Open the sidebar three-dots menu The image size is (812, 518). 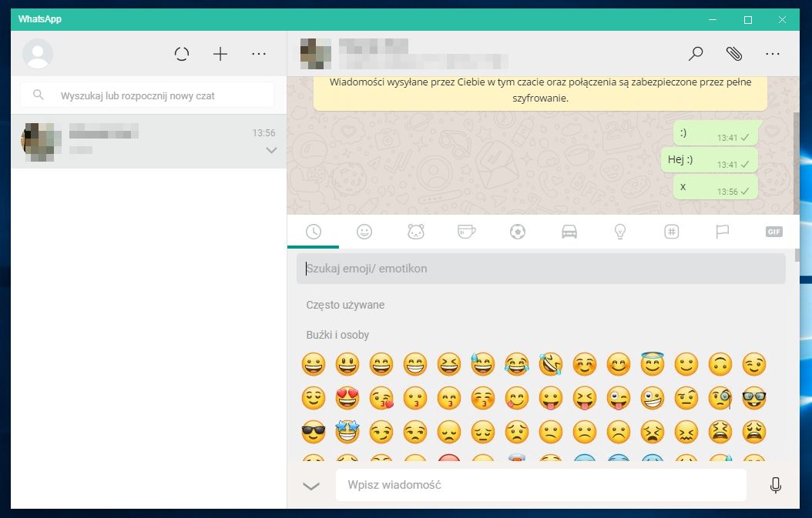(x=258, y=54)
